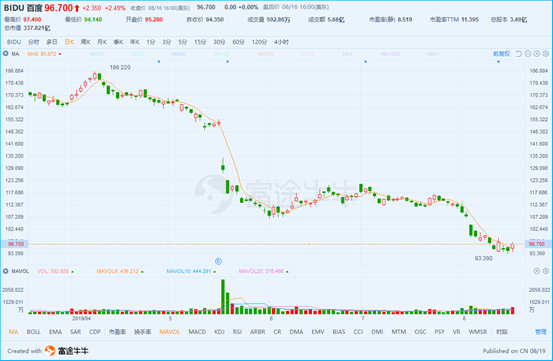Image resolution: width=553 pixels, height=361 pixels.
Task: Toggle the MA30 moving average line
Action: pyautogui.click(x=138, y=54)
